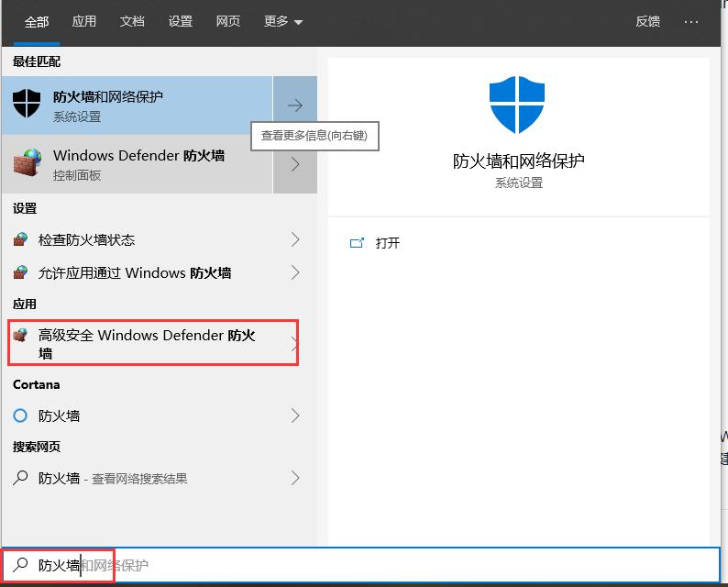Switch to the 文档 tab

pos(132,21)
